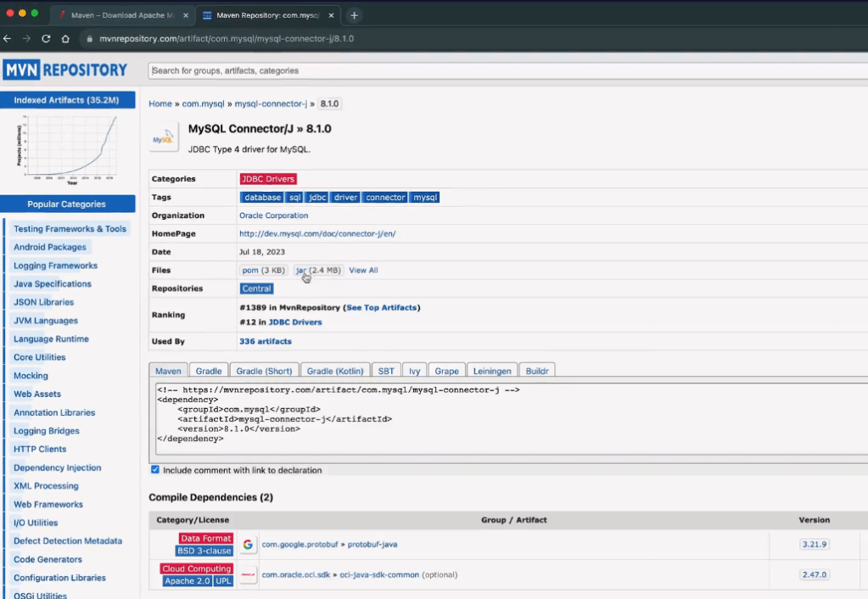Click the browser back arrow
Viewport: 868px width, 599px height.
pyautogui.click(x=7, y=39)
